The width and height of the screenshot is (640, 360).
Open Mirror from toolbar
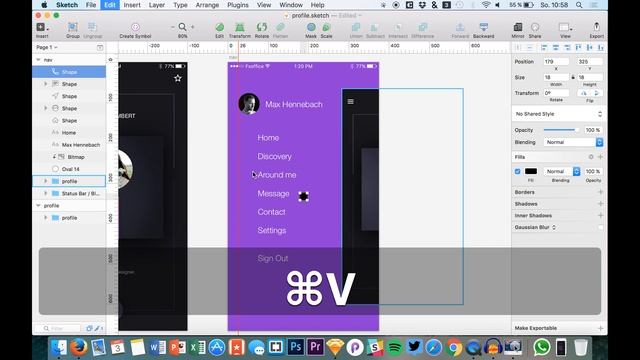click(518, 27)
